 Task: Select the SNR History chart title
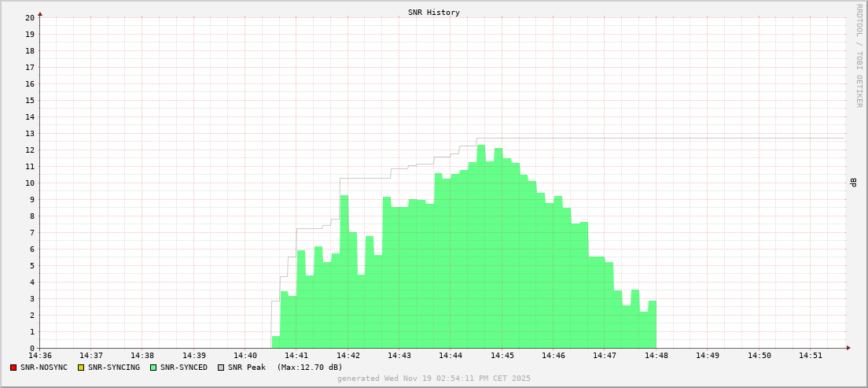point(433,13)
